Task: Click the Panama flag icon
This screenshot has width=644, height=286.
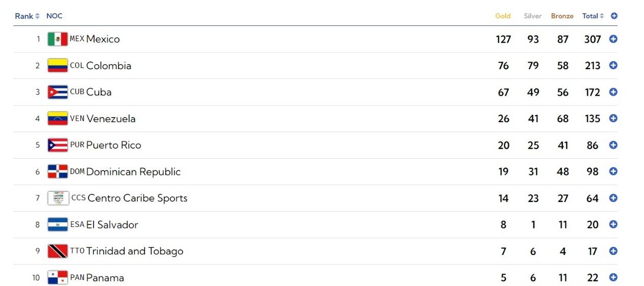Action: (57, 277)
